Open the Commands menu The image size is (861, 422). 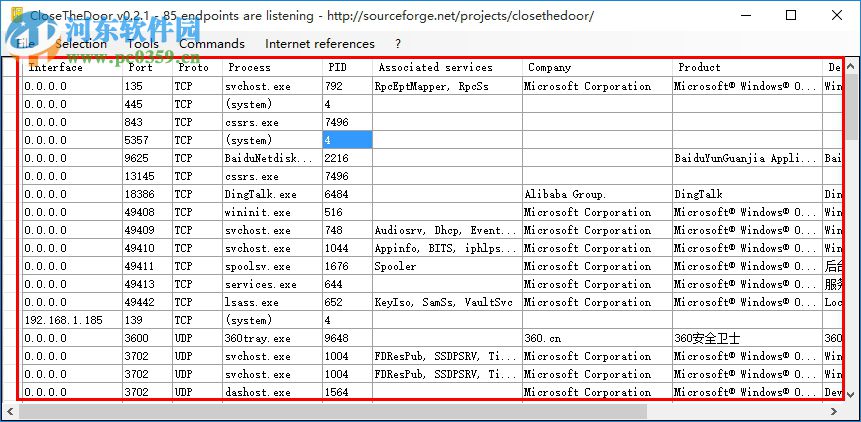[212, 44]
